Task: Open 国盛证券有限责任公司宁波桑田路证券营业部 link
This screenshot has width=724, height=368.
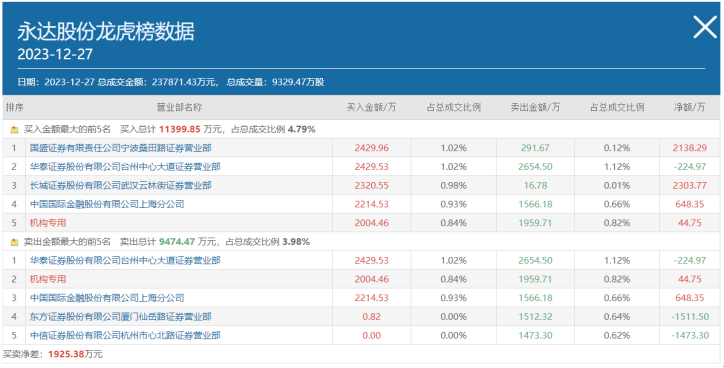Action: tap(121, 148)
